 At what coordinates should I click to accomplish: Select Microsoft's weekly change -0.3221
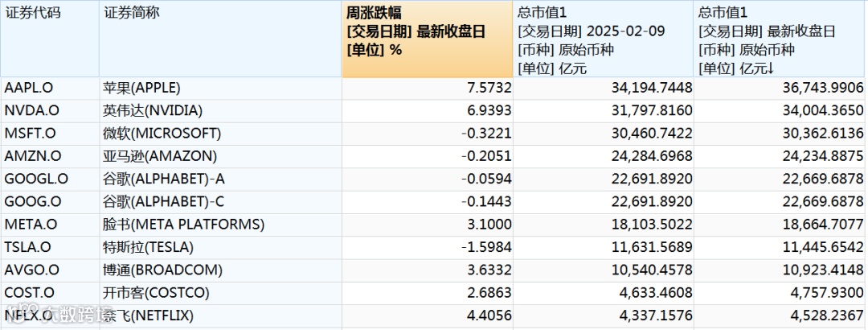[x=428, y=134]
